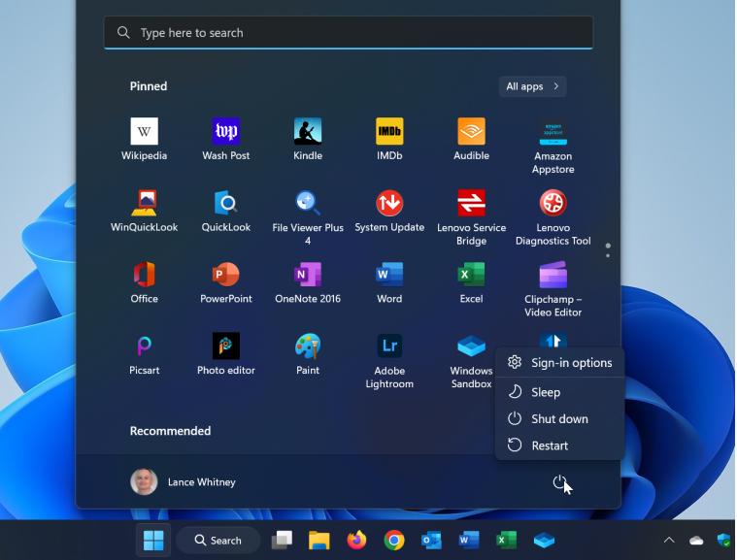
Task: Go to next pinned apps page dot
Action: click(608, 255)
